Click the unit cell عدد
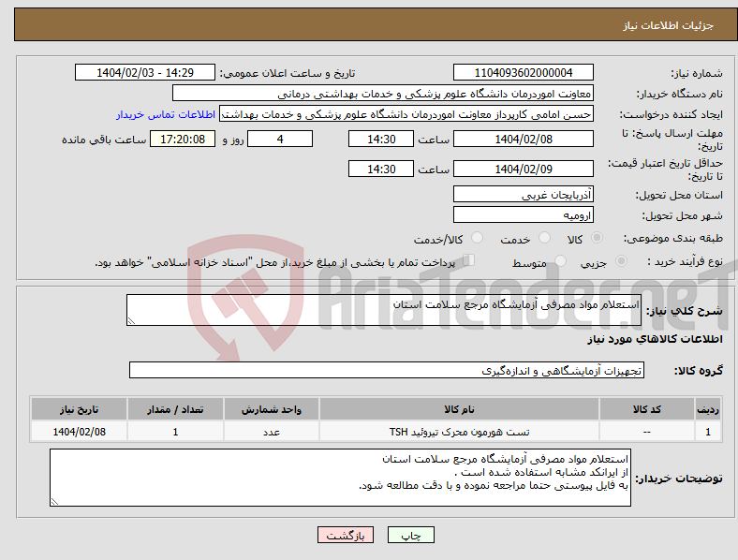 (271, 431)
